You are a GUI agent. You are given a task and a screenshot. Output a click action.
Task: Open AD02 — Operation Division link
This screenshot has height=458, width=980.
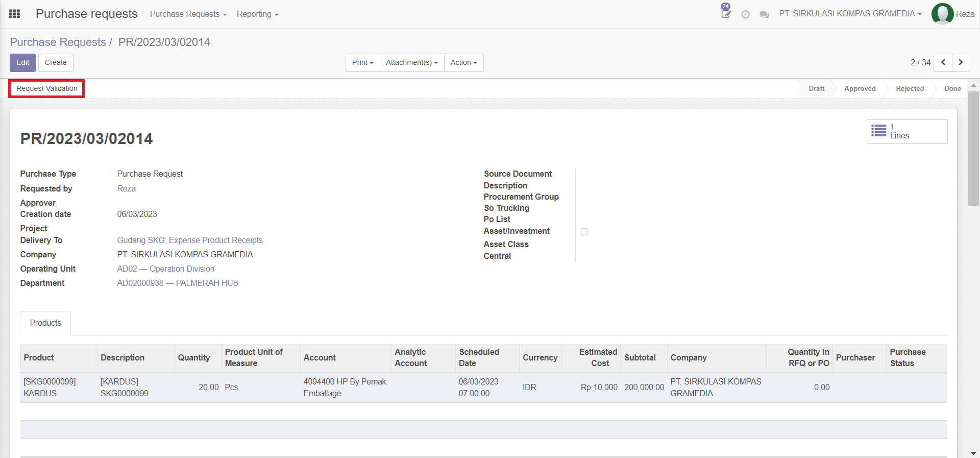click(166, 269)
